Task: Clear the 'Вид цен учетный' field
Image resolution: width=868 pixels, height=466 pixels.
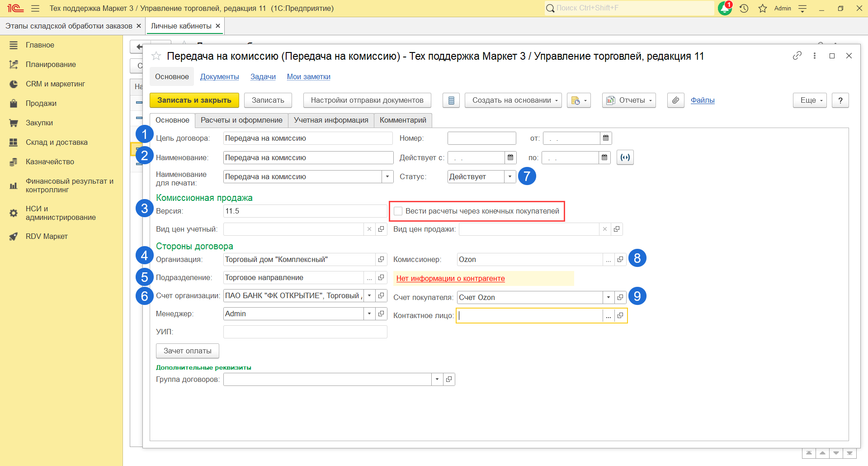Action: click(x=369, y=229)
